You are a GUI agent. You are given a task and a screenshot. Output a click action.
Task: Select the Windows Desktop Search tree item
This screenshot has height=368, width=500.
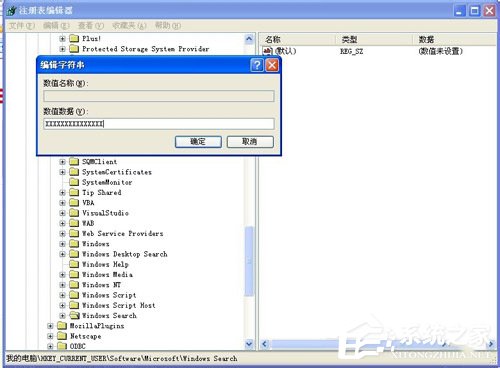coord(125,254)
